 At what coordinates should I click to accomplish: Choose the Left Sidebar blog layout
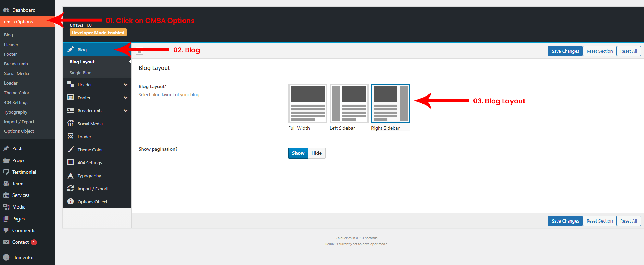pyautogui.click(x=349, y=103)
